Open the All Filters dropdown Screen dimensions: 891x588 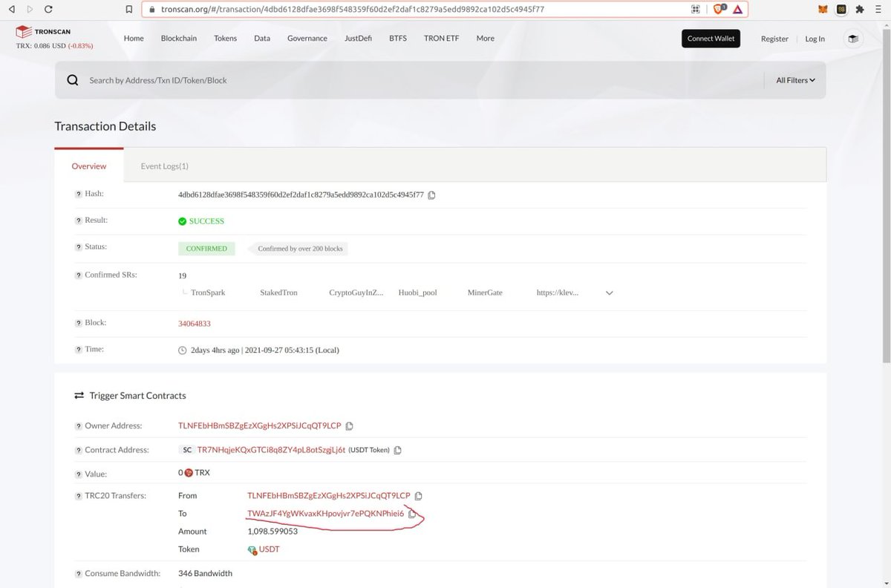pos(795,80)
